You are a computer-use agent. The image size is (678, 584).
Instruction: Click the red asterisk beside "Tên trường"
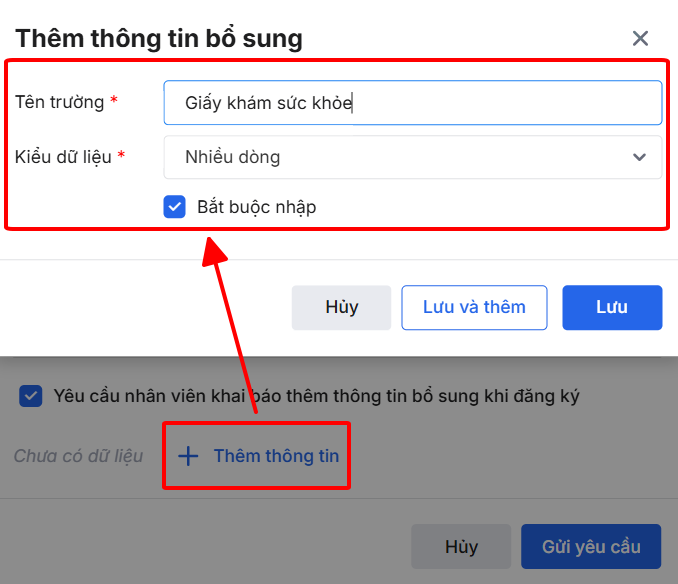pos(114,101)
